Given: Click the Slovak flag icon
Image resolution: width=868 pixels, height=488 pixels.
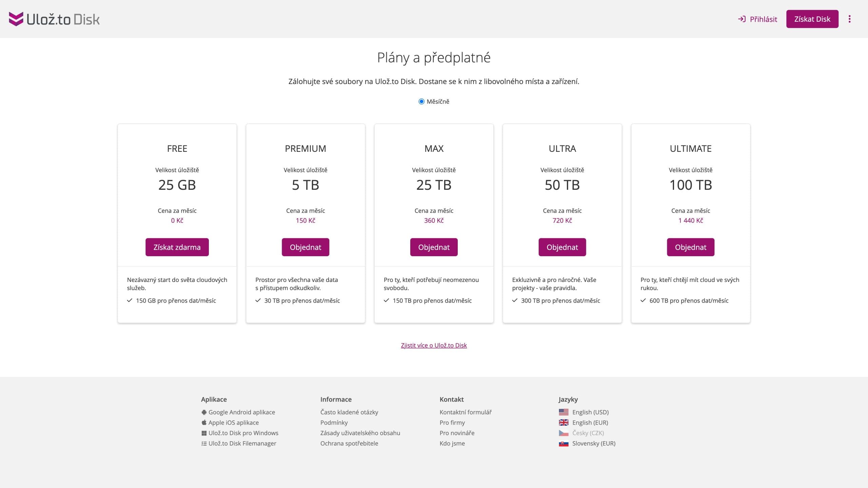Looking at the screenshot, I should 564,444.
